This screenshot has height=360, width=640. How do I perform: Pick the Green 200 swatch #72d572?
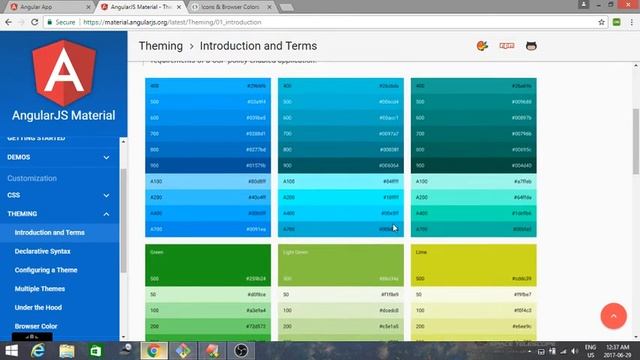click(x=208, y=326)
